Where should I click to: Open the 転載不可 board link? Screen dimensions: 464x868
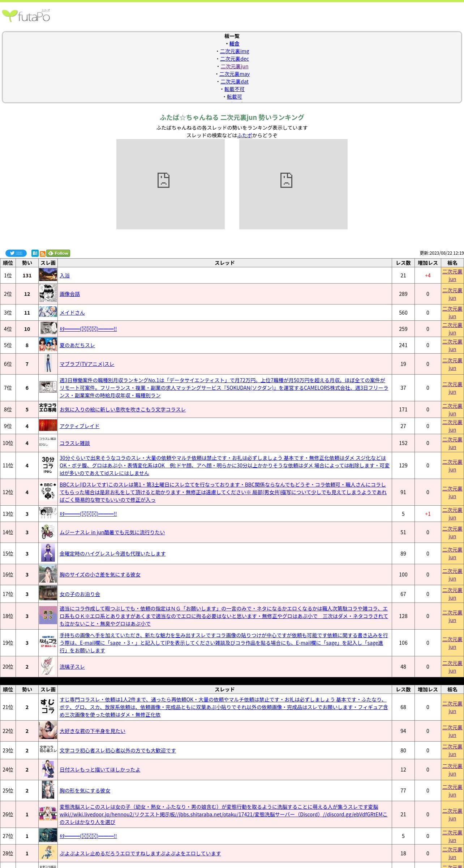pyautogui.click(x=235, y=89)
